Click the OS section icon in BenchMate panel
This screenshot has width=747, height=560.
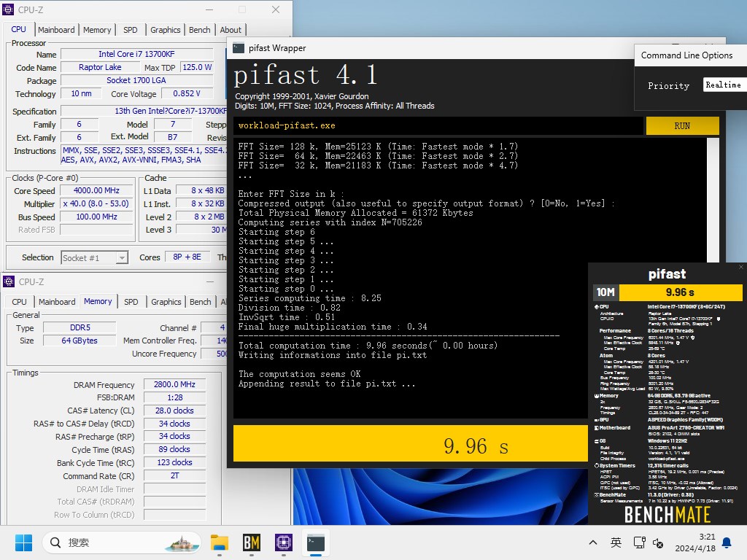coord(597,441)
